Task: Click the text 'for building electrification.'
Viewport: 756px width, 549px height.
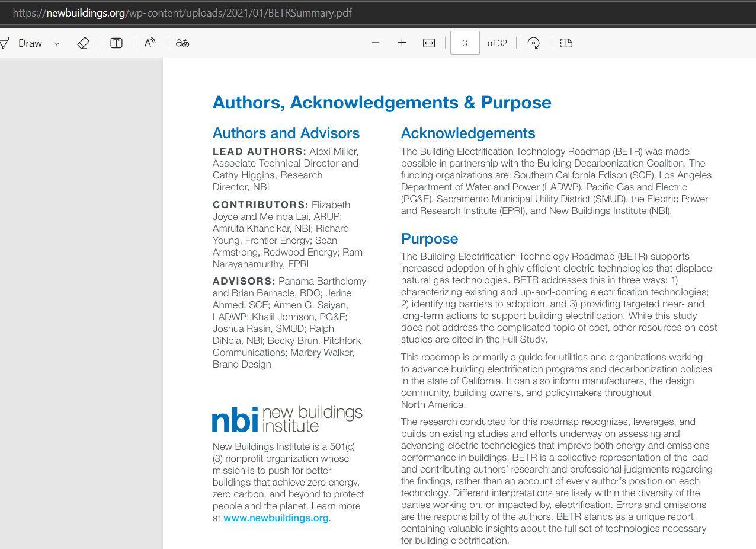Action: [455, 541]
